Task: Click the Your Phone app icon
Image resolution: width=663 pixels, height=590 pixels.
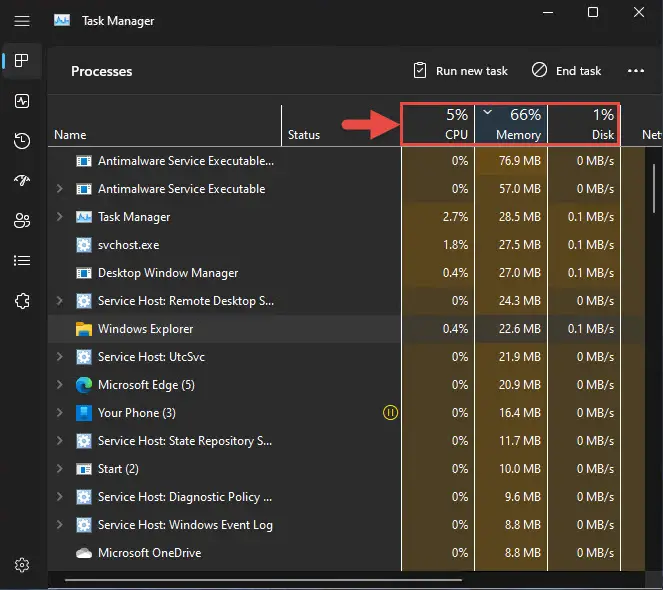Action: tap(84, 413)
